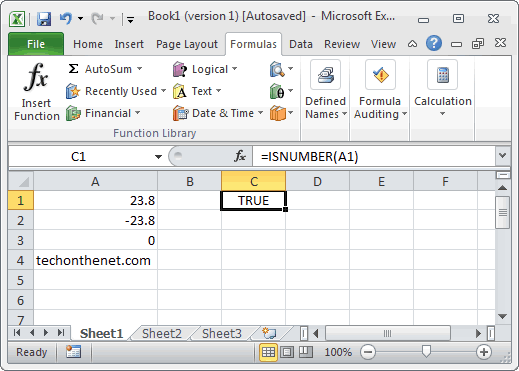Expand the Name Box dropdown
Viewport: 519px width, 371px height.
coord(158,156)
